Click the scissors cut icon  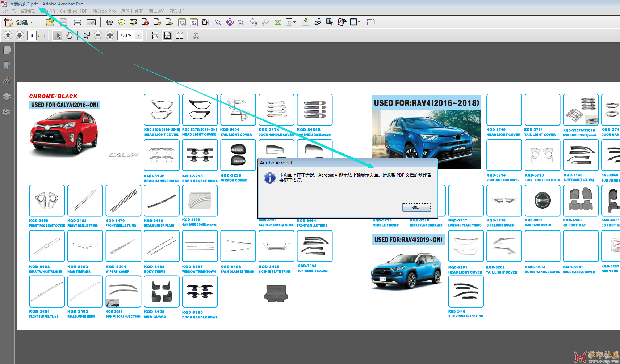click(196, 35)
